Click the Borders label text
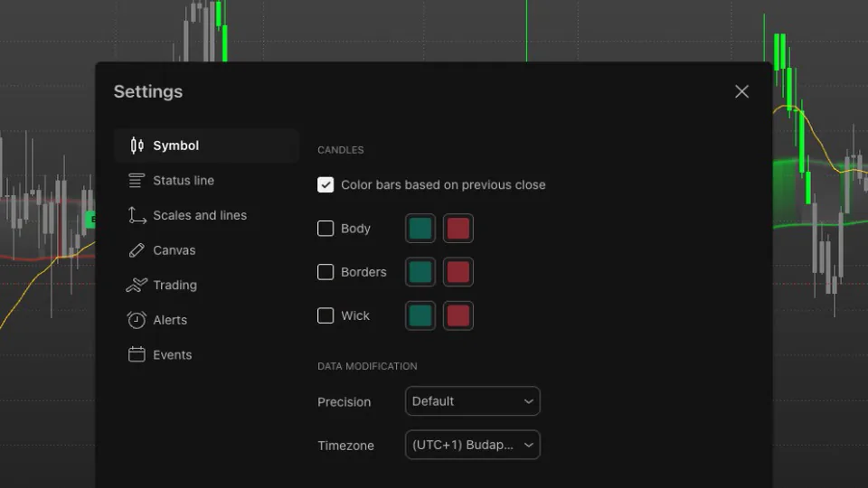The image size is (868, 488). click(363, 272)
